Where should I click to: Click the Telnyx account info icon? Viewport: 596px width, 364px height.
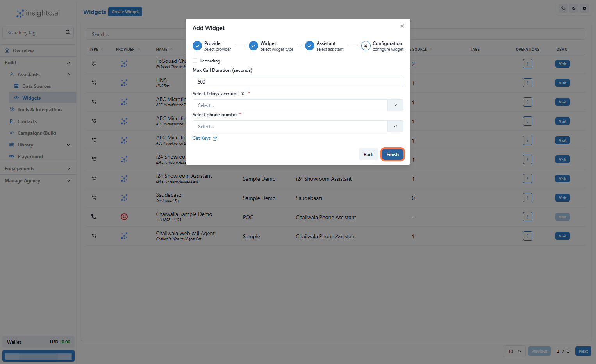[242, 94]
